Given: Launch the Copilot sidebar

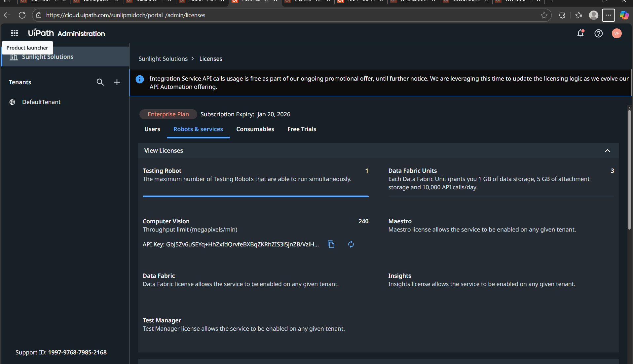Looking at the screenshot, I should point(624,15).
